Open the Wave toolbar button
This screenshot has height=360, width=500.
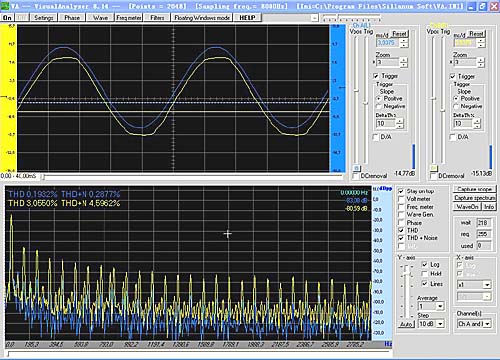[100, 18]
